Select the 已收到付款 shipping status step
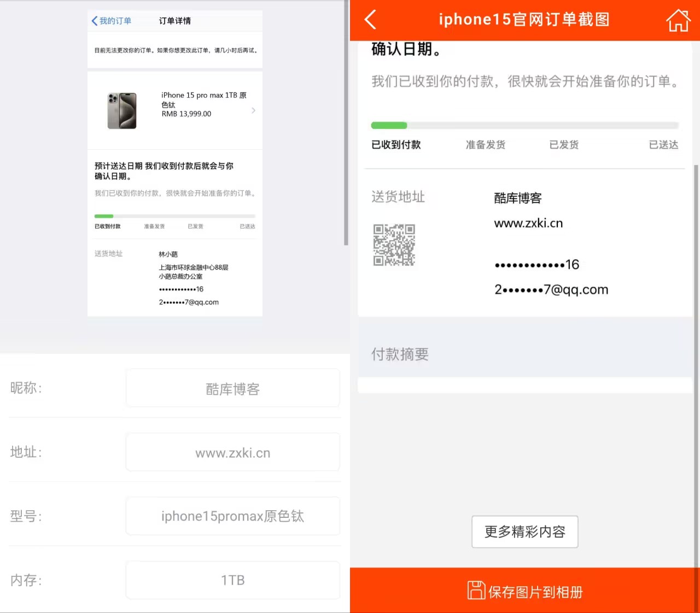This screenshot has width=700, height=613. click(x=395, y=144)
